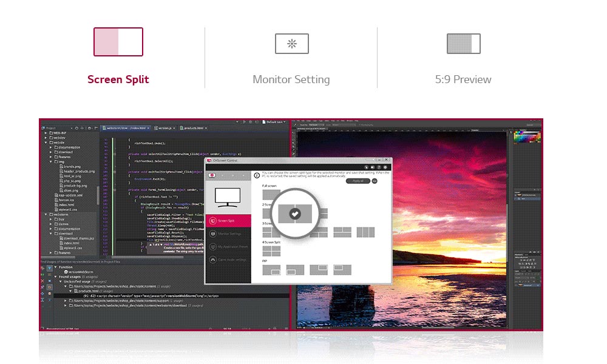Switch to the Monitor Setting tab

click(x=291, y=59)
